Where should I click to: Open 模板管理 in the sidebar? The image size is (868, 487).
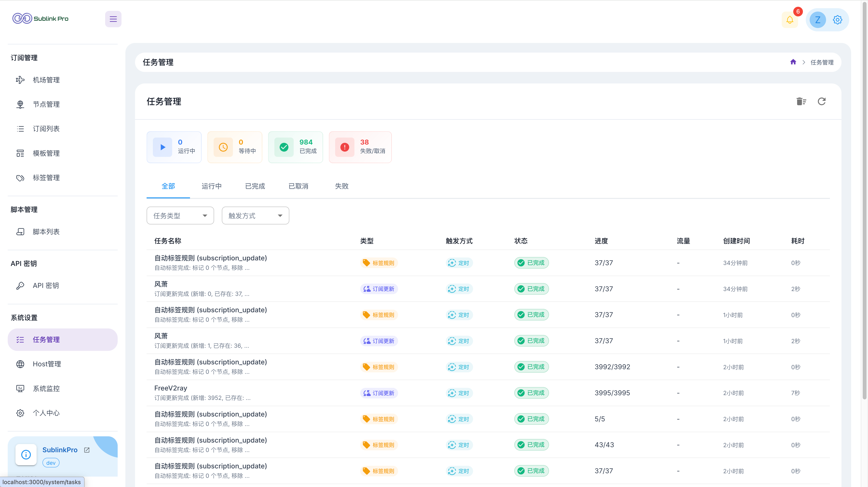click(x=63, y=153)
